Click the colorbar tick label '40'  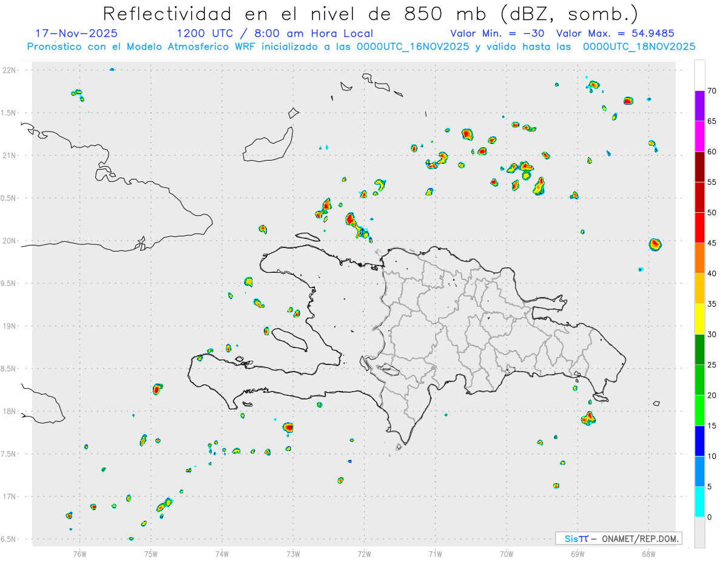coord(712,273)
